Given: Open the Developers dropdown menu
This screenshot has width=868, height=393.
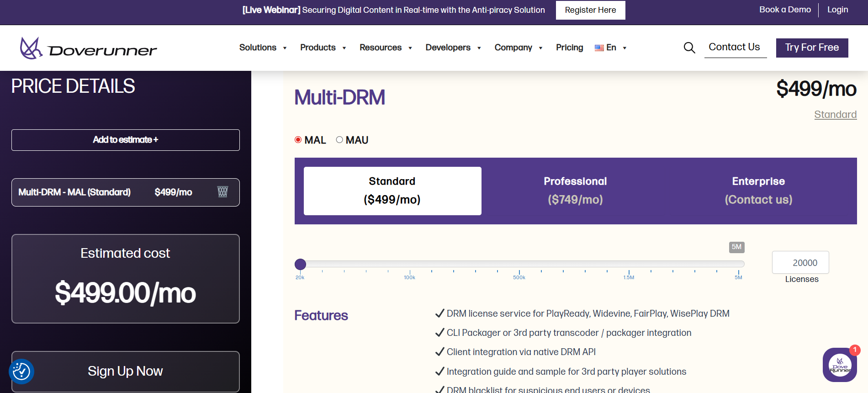Looking at the screenshot, I should [453, 48].
